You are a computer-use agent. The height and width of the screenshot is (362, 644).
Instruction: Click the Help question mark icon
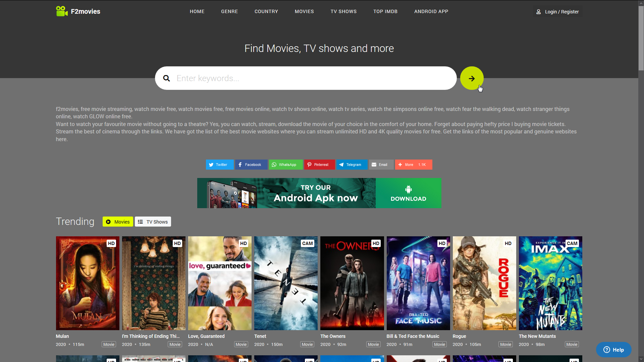coord(606,350)
